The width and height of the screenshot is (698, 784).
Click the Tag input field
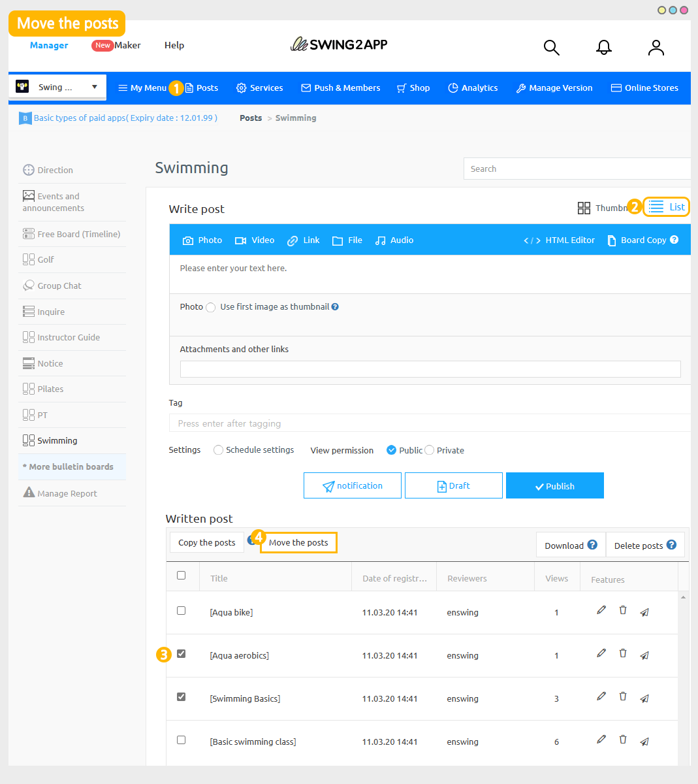coord(428,423)
